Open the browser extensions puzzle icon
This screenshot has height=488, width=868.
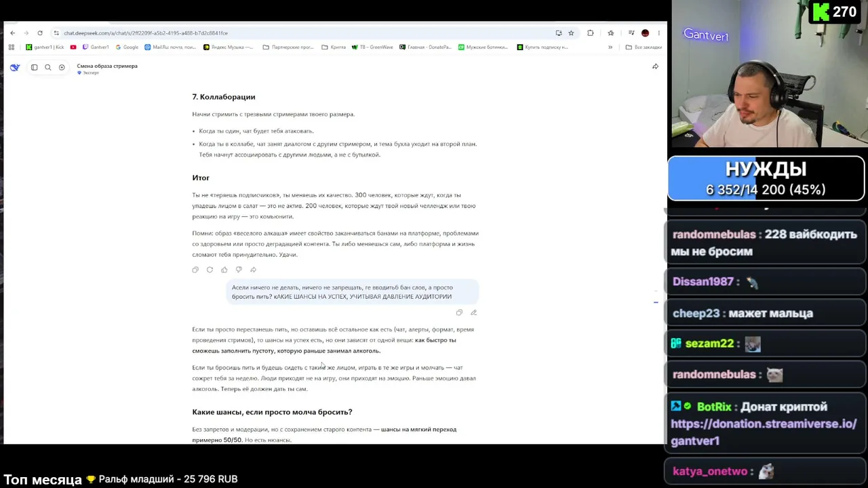590,33
